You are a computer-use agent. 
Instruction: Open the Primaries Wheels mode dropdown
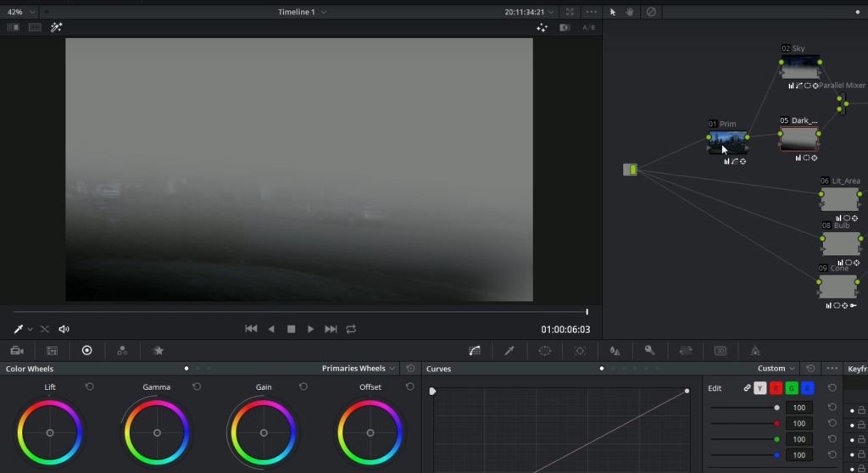coord(359,369)
